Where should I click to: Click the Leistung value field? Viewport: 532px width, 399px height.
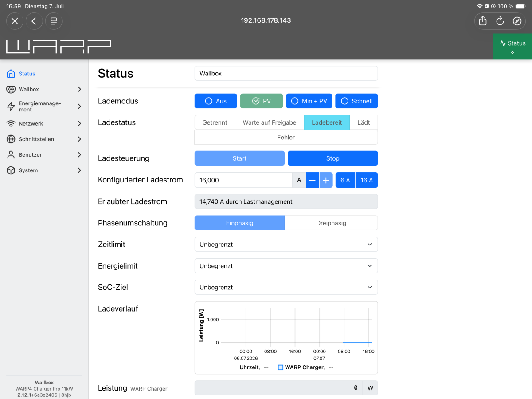click(x=278, y=388)
